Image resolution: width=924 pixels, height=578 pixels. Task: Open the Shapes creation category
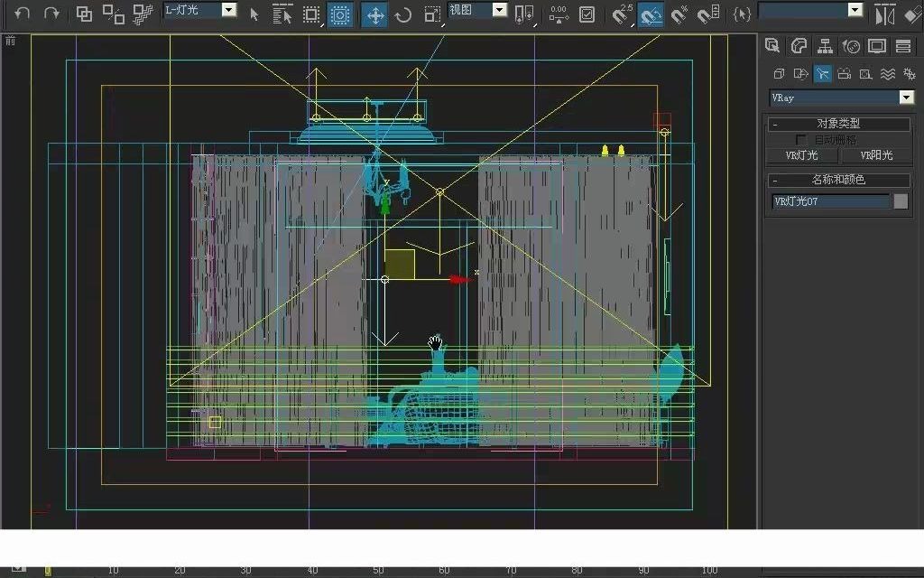tap(801, 74)
